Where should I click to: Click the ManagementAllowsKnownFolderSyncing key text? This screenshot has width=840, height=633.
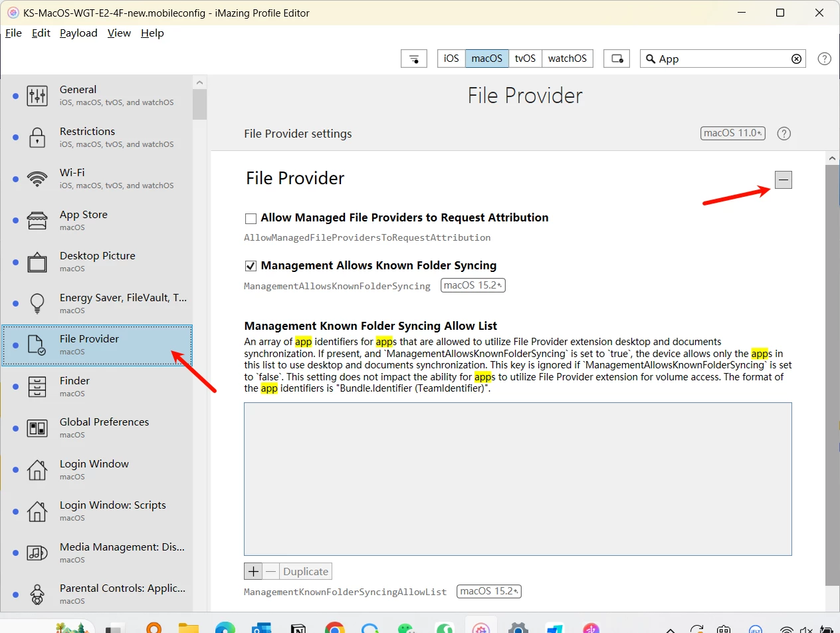(x=337, y=286)
